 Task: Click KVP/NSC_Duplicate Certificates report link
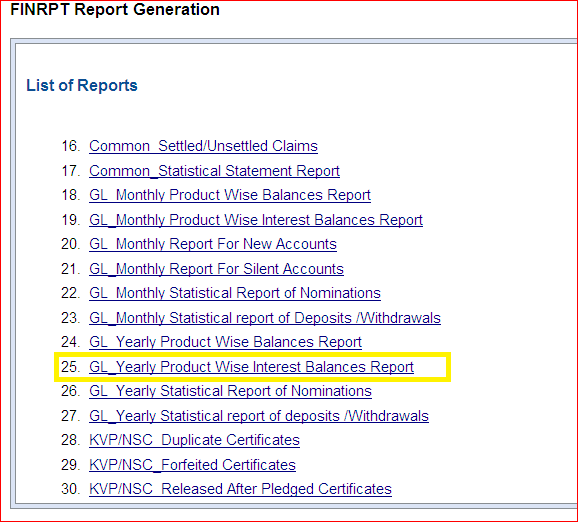tap(194, 440)
